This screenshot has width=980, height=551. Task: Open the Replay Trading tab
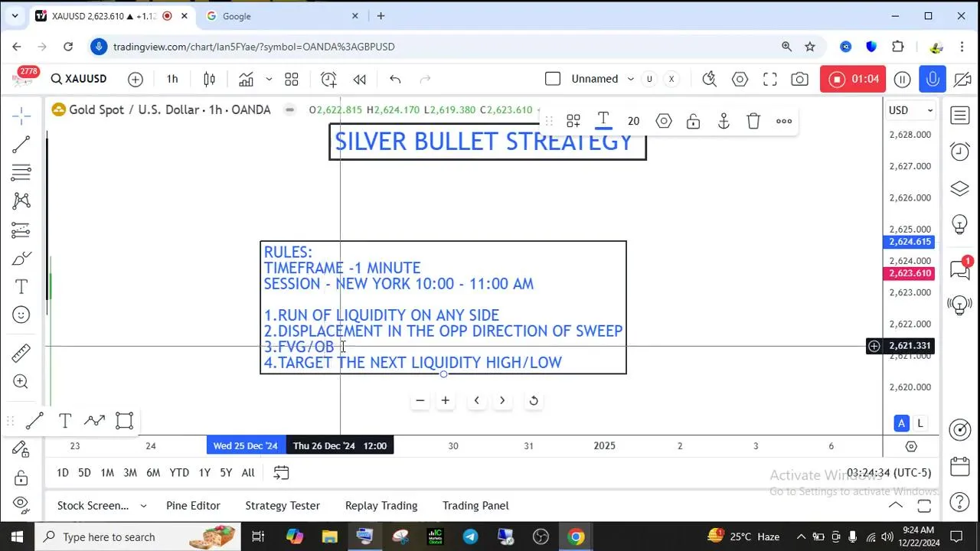381,505
